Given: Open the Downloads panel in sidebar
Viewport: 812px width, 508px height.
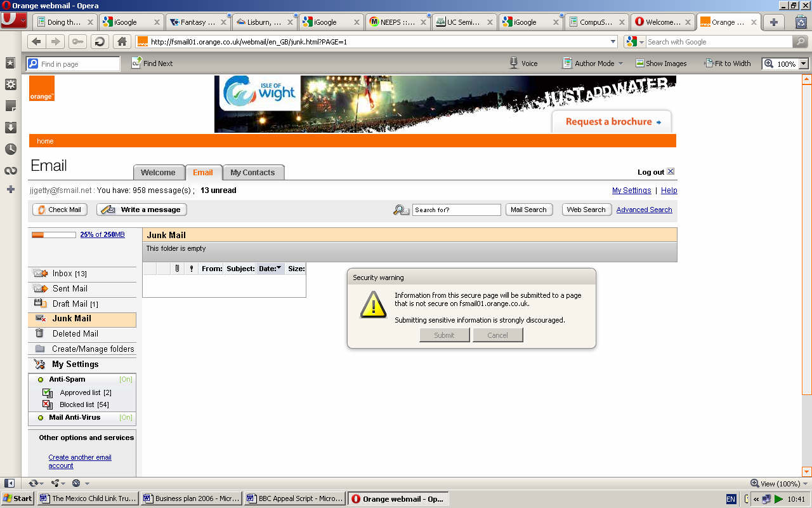Looking at the screenshot, I should [x=10, y=128].
